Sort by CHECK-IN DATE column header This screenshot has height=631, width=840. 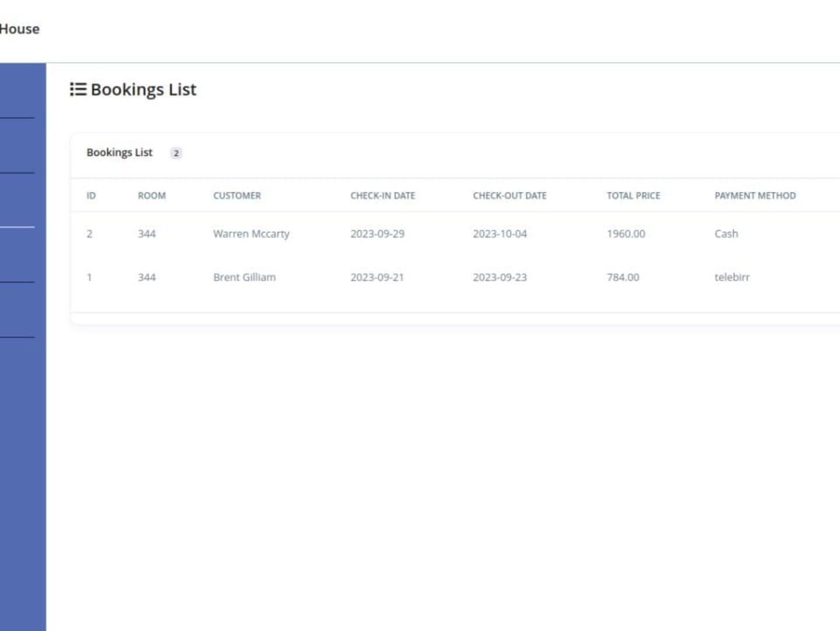tap(383, 196)
